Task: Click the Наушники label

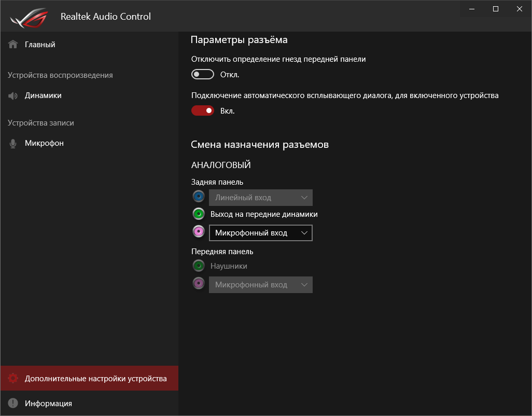Action: 229,266
